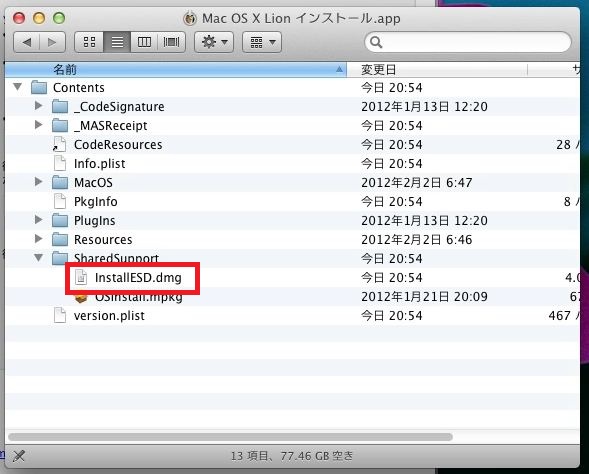Click the Finder search field
Image resolution: width=589 pixels, height=474 pixels.
(x=468, y=42)
